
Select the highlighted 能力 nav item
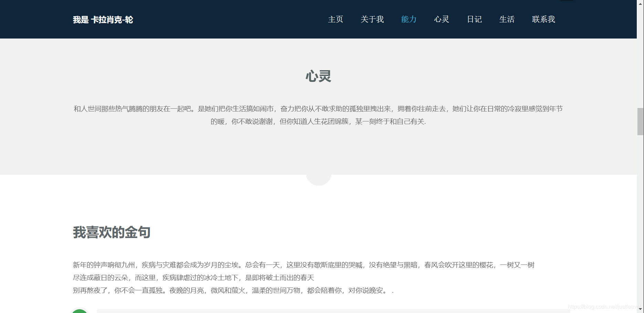408,20
